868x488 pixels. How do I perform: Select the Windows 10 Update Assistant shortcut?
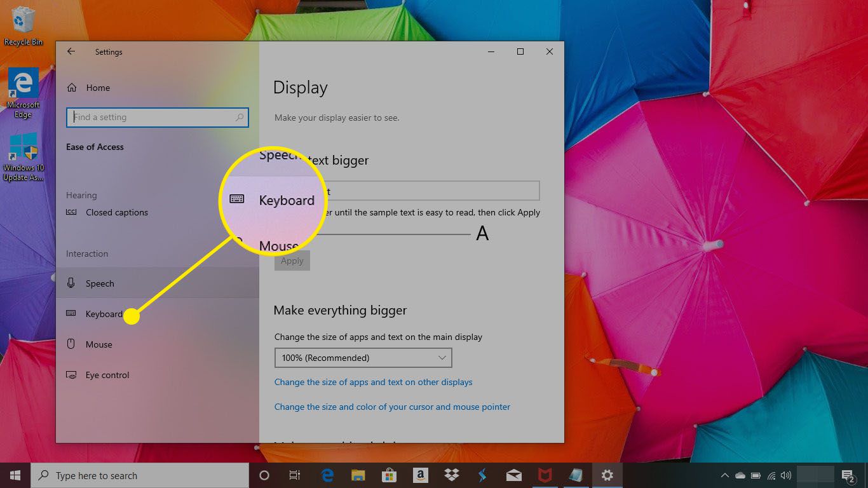pos(24,157)
